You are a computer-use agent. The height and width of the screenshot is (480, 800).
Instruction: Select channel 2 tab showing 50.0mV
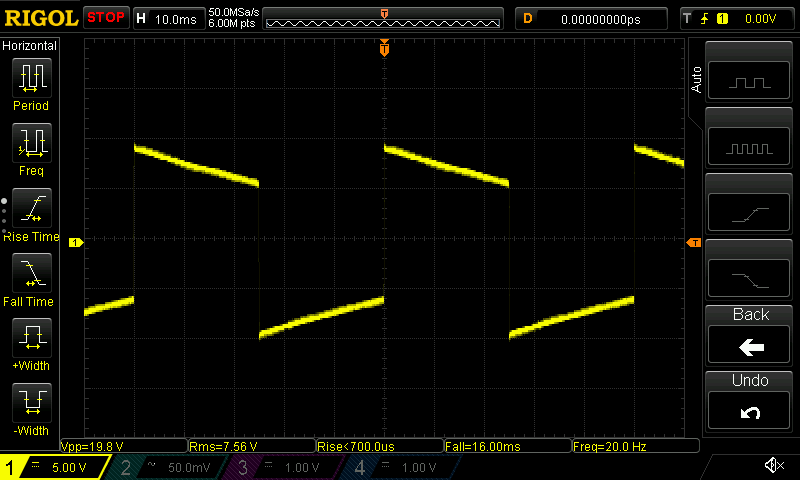(x=168, y=467)
